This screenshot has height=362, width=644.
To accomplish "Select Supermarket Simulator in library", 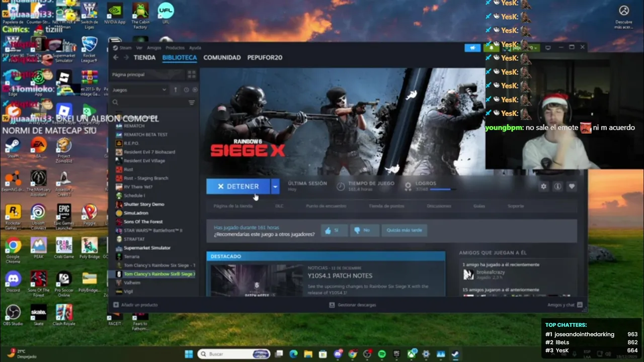I will click(147, 248).
